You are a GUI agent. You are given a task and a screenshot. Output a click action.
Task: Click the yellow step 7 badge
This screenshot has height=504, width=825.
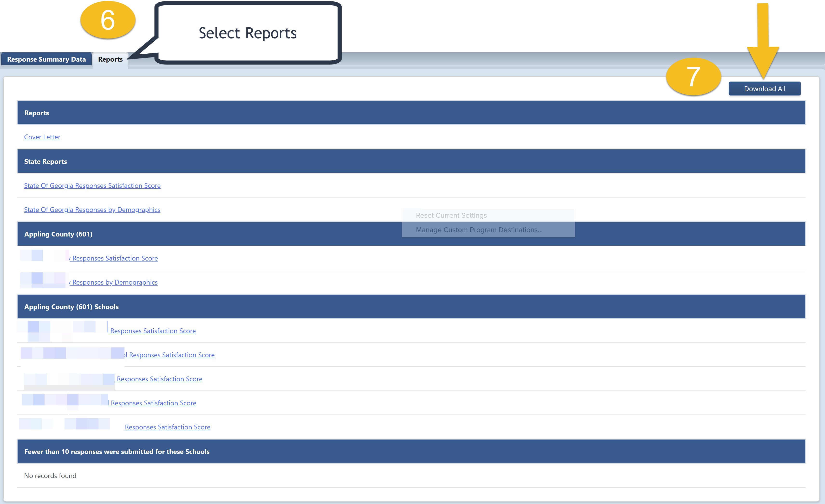pyautogui.click(x=693, y=76)
